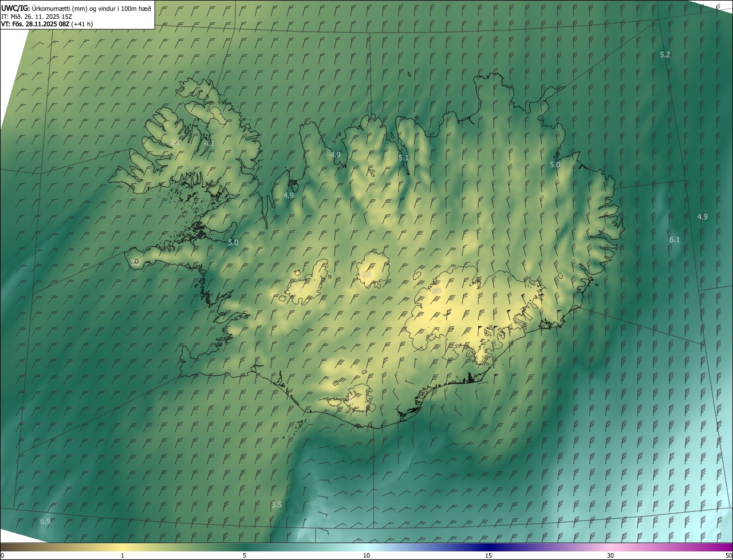
Task: Click the dark blue colorbar section above tick 15
Action: pos(488,547)
